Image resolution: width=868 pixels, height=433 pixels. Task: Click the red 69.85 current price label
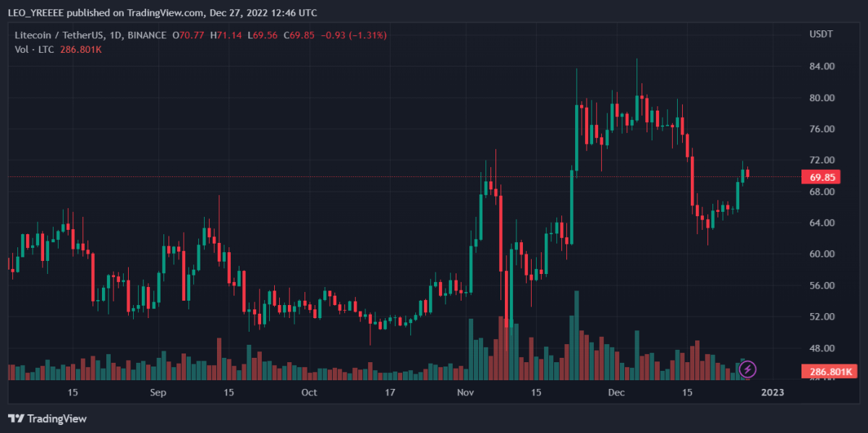822,177
